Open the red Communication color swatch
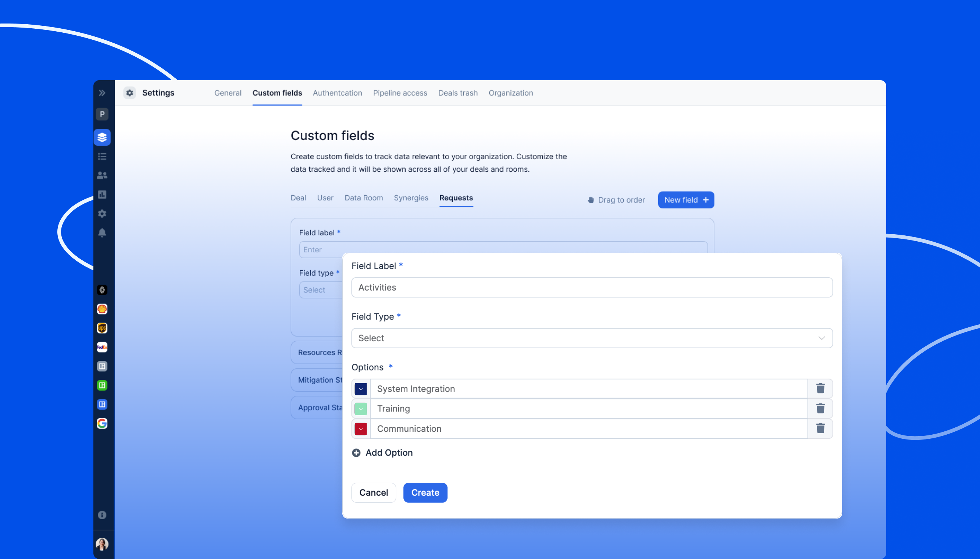This screenshot has height=559, width=980. 360,429
